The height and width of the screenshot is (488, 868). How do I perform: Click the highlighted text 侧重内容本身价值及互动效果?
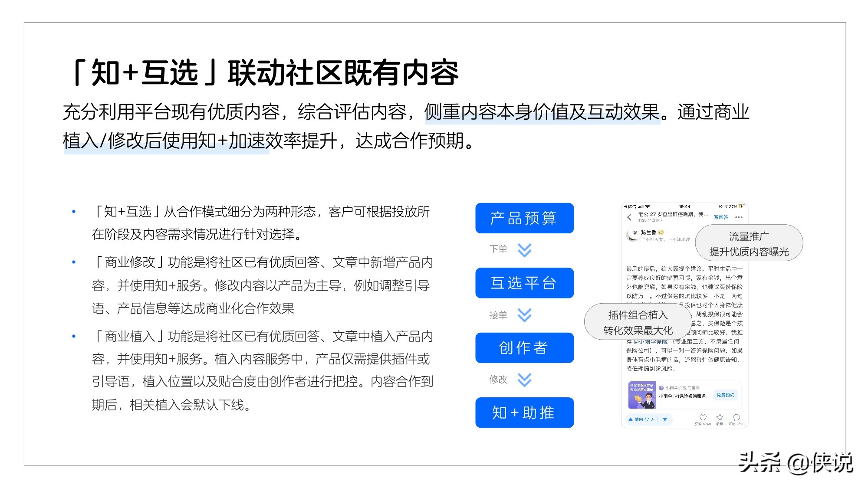(x=542, y=112)
